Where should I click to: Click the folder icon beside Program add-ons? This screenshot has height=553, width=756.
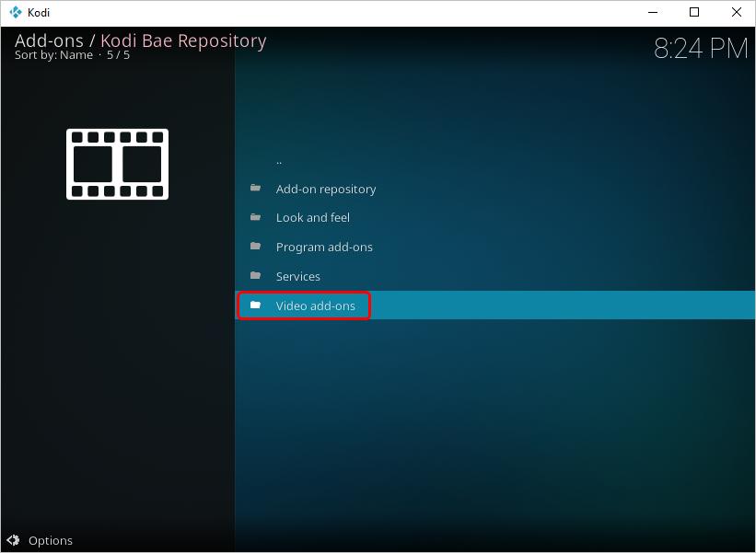[255, 247]
